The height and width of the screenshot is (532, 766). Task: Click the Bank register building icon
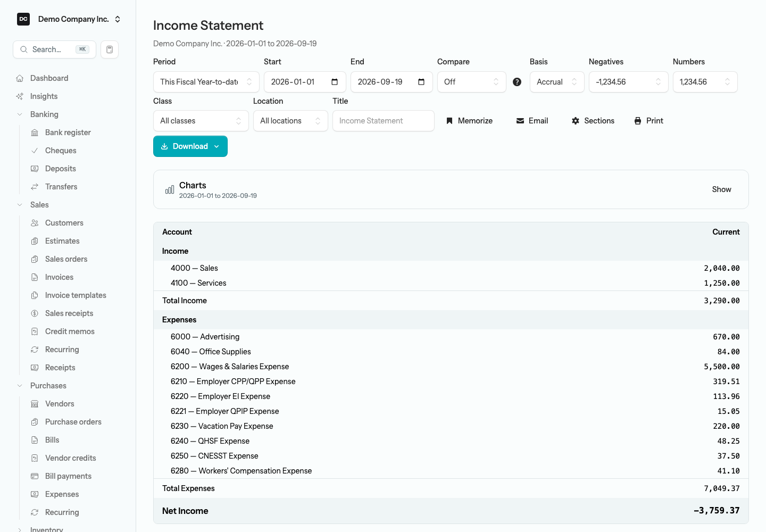tap(35, 132)
